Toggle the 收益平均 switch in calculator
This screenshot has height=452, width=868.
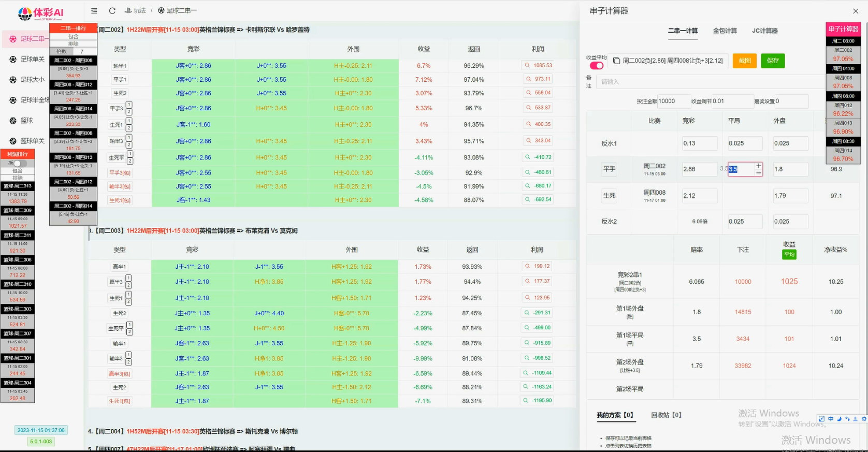pos(596,65)
